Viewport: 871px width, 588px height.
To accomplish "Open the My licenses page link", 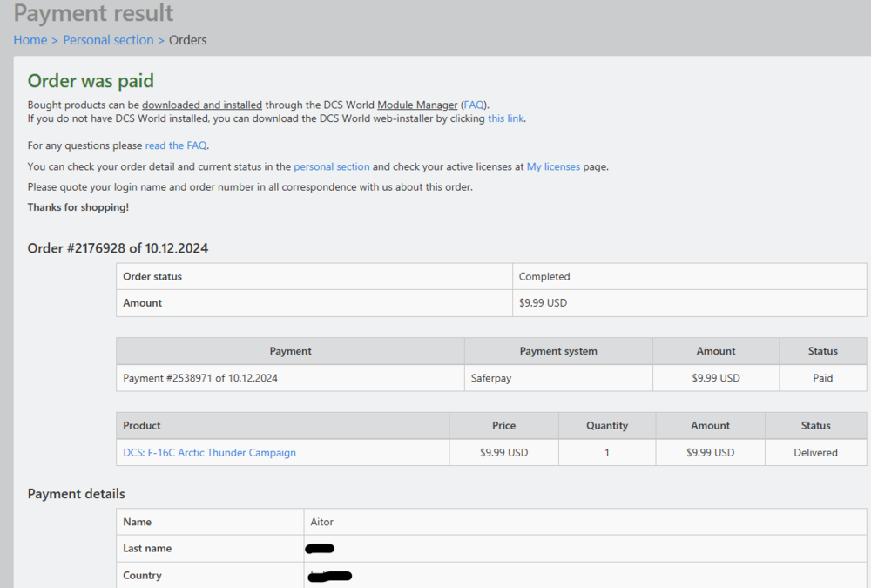I will (553, 166).
